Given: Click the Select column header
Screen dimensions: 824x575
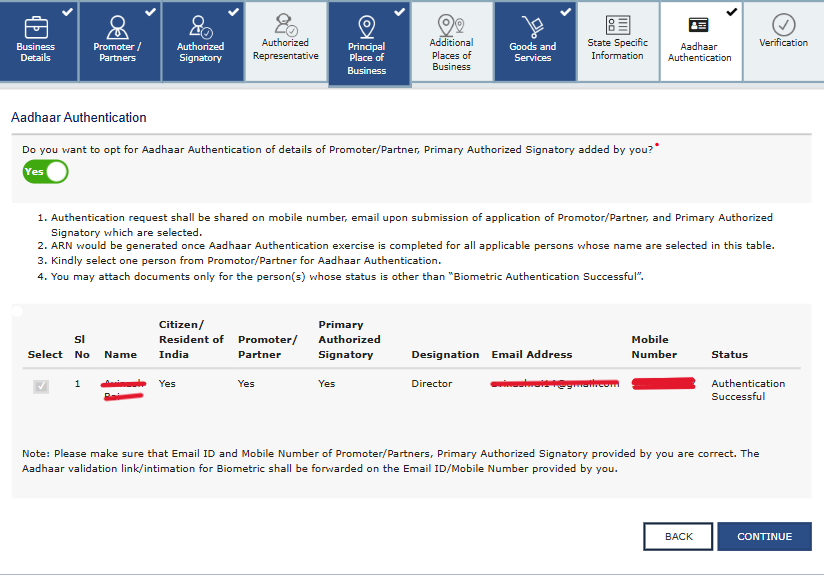Looking at the screenshot, I should coord(45,354).
